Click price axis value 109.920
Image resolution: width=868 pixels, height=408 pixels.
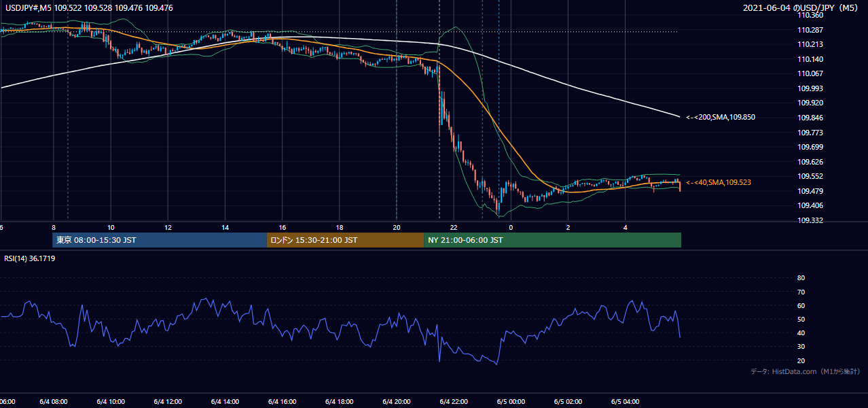[810, 103]
